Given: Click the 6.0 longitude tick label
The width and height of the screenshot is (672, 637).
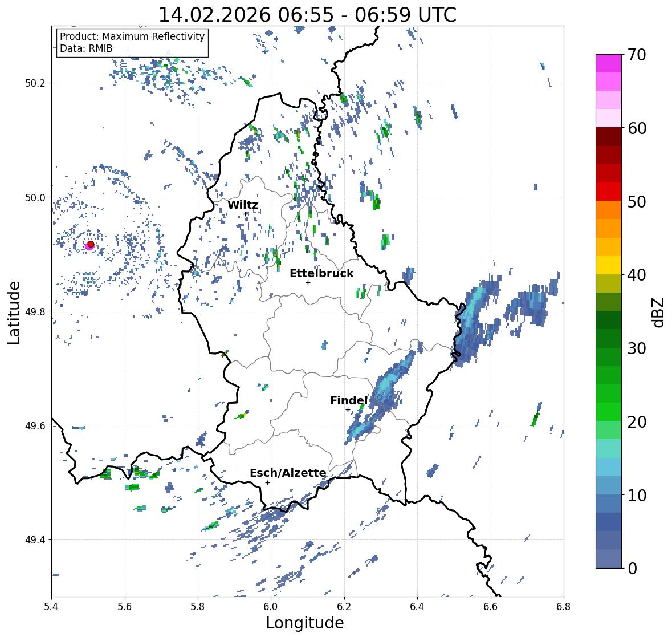Looking at the screenshot, I should pos(271,607).
